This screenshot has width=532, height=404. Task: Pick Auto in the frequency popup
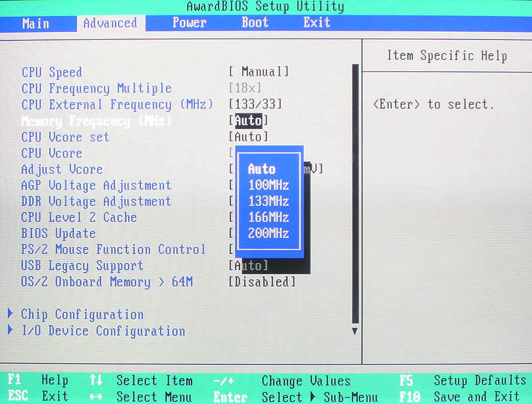261,169
